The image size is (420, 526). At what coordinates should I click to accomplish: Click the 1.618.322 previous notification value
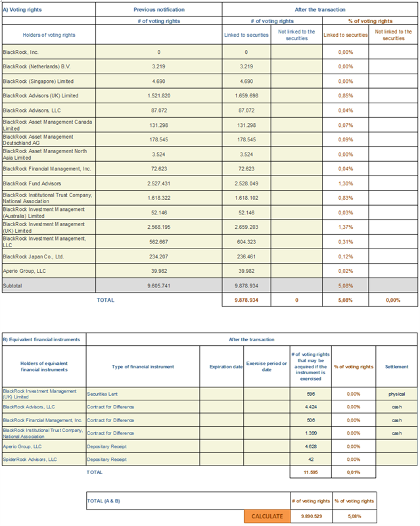pyautogui.click(x=158, y=198)
